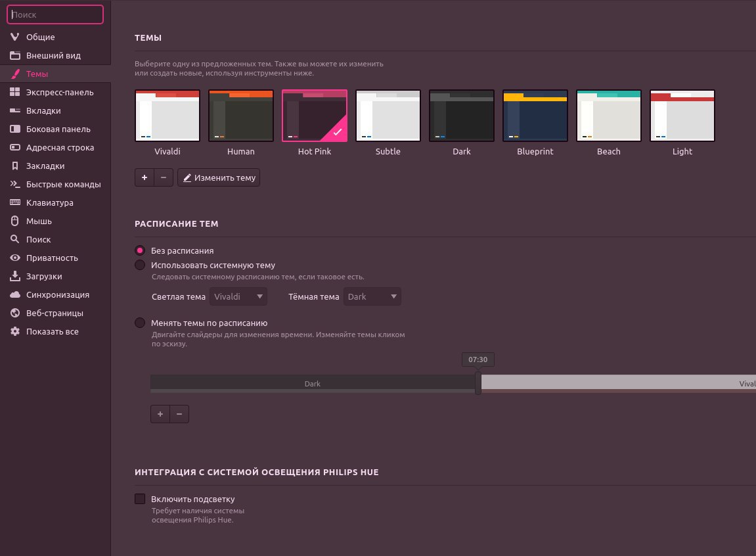
Task: Open Боковая панель settings
Action: [x=55, y=129]
